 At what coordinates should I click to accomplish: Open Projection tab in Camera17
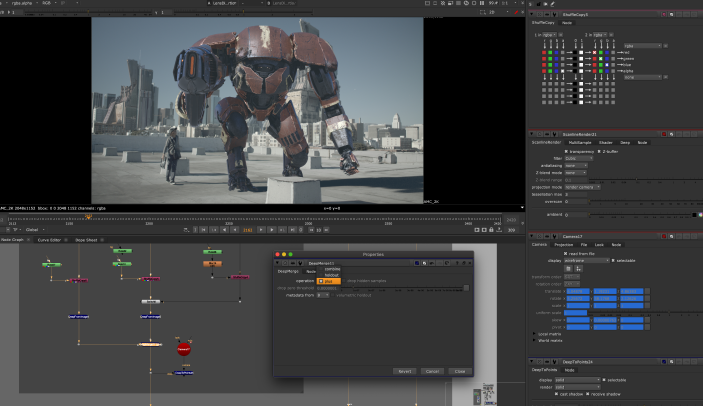pos(564,245)
